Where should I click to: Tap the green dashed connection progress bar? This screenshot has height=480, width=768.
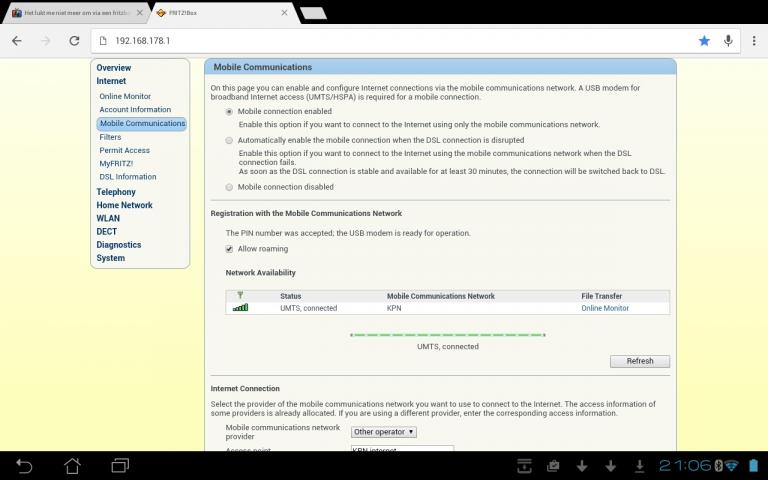click(448, 335)
